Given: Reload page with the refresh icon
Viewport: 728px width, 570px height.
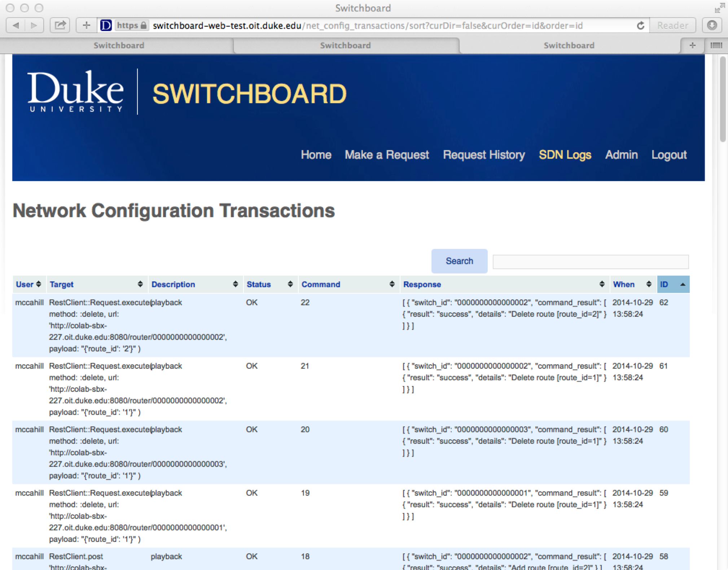Looking at the screenshot, I should tap(640, 26).
